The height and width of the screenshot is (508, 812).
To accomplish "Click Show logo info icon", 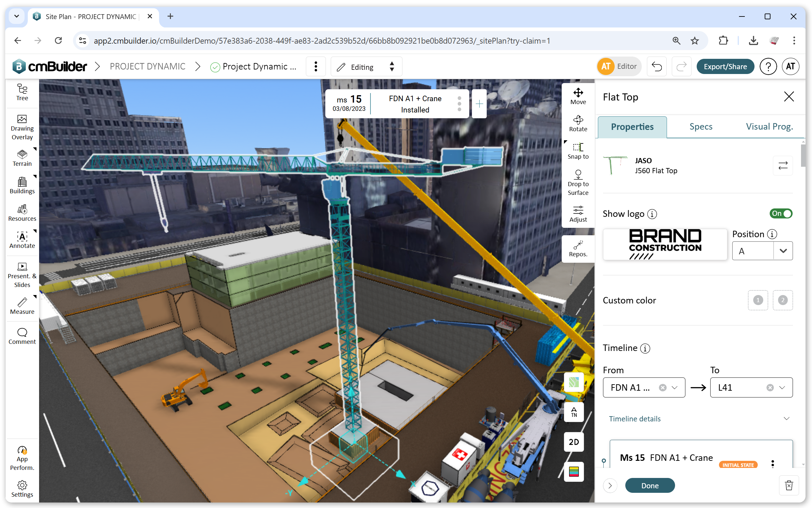I will pyautogui.click(x=652, y=214).
